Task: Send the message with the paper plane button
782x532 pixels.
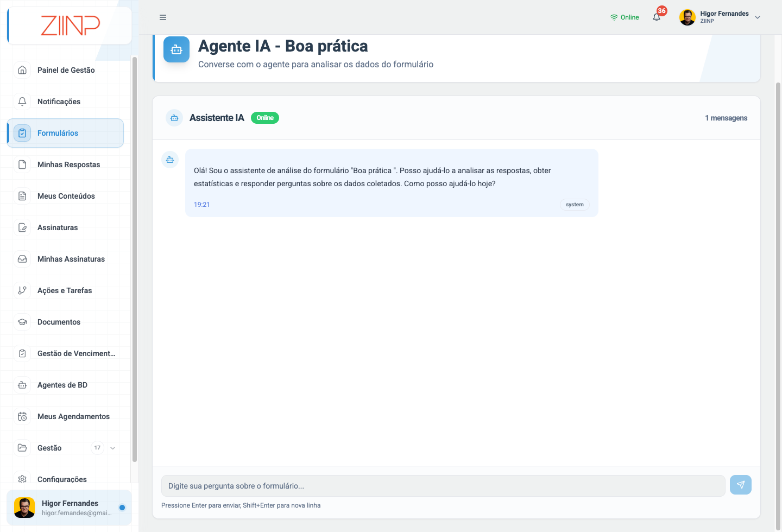Action: tap(741, 485)
